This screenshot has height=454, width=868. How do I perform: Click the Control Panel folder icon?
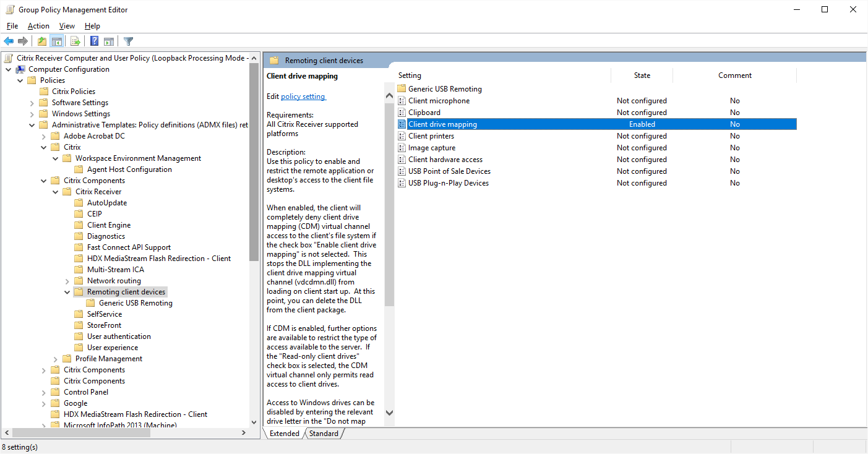click(x=56, y=392)
